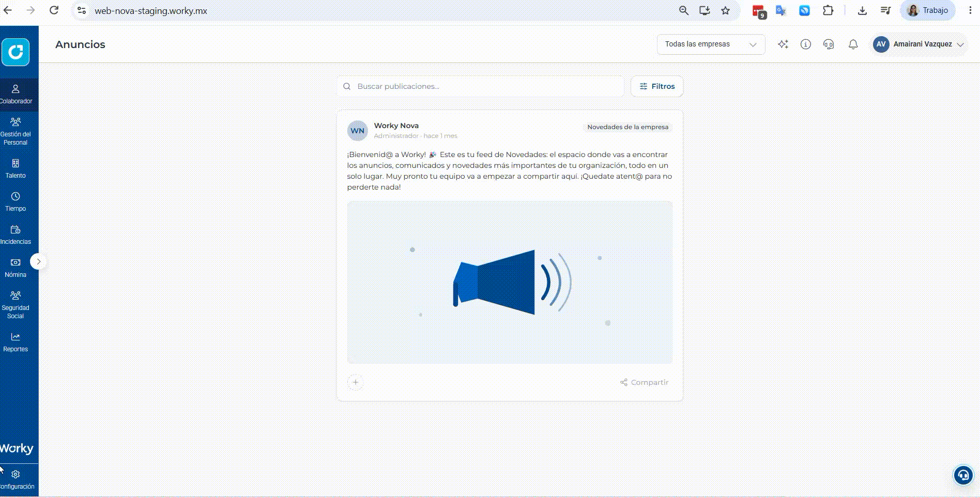The height and width of the screenshot is (498, 980).
Task: Open the notifications bell
Action: [x=853, y=44]
